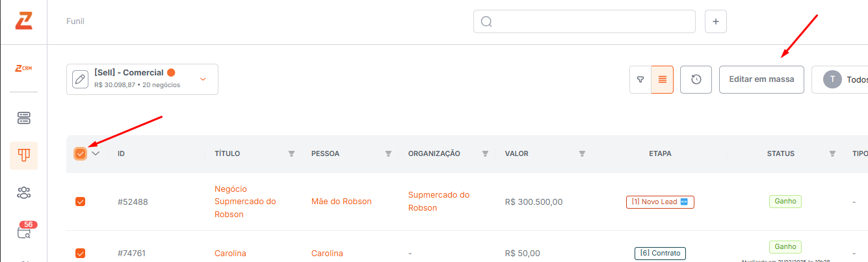Open the calendar icon with 56 badge
The height and width of the screenshot is (262, 868).
24,231
